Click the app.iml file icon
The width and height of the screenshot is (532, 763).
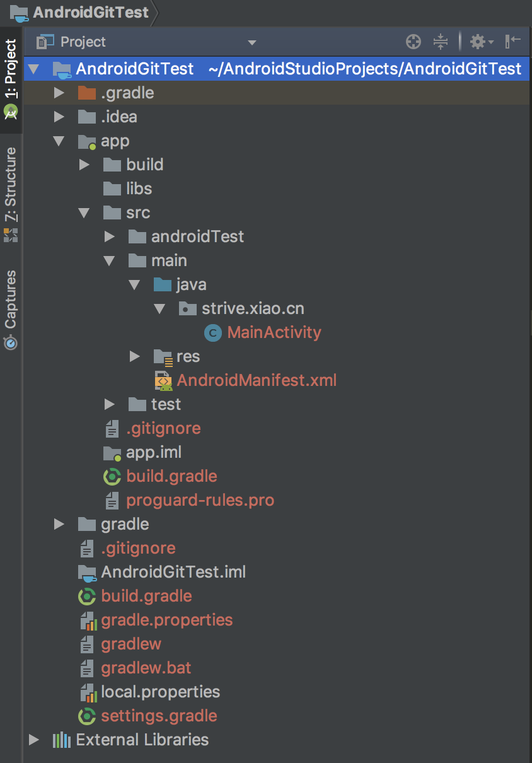[x=112, y=453]
